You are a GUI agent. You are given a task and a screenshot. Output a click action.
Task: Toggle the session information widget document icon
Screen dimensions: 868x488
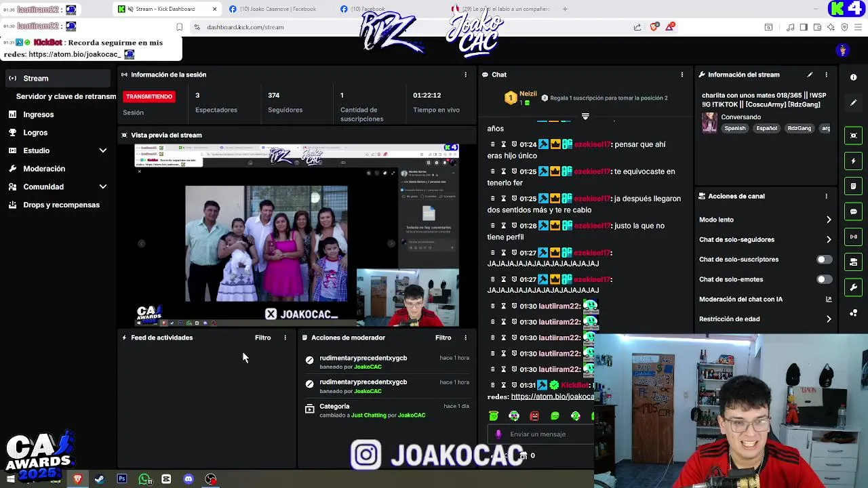[854, 186]
